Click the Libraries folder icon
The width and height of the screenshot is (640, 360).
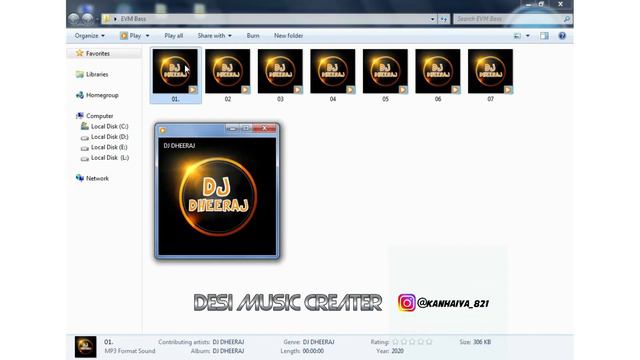pyautogui.click(x=80, y=74)
